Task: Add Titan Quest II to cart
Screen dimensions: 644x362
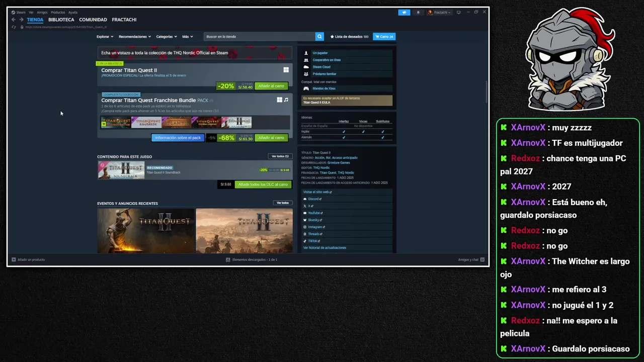Action: (x=271, y=86)
